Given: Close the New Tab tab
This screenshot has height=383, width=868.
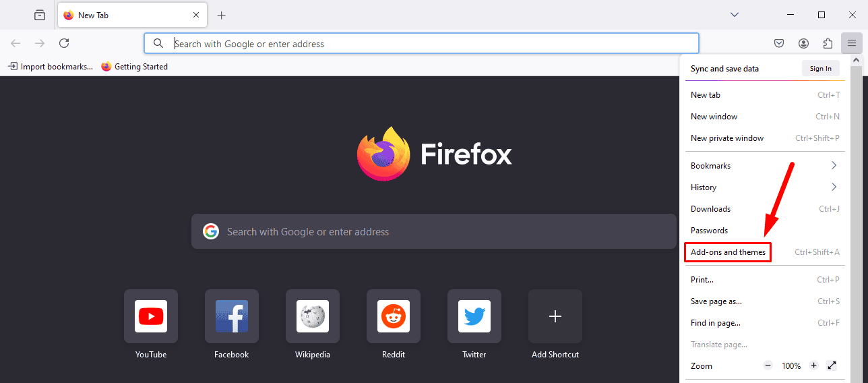Looking at the screenshot, I should pyautogui.click(x=196, y=15).
